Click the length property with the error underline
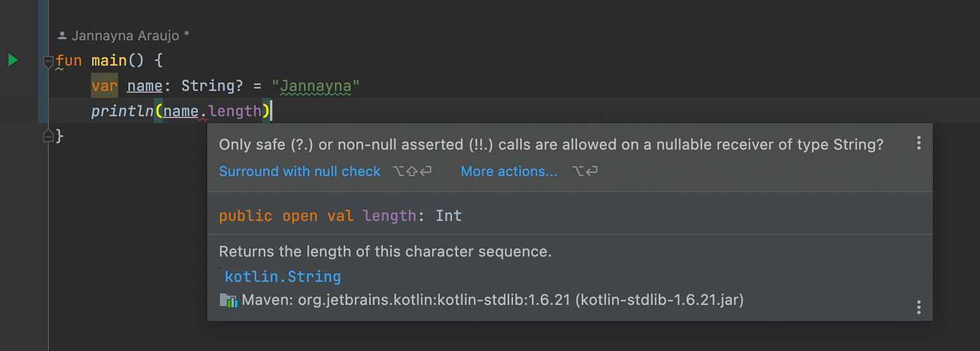Screen dimensions: 980x351 tap(234, 111)
